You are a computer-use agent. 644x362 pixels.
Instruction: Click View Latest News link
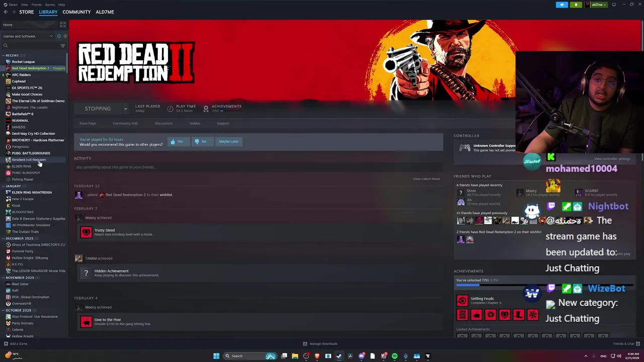426,179
